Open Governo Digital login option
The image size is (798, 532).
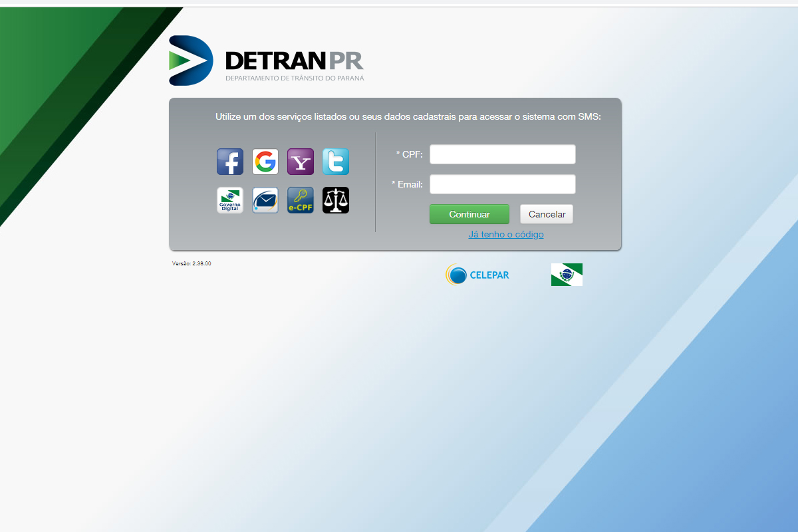pyautogui.click(x=230, y=200)
